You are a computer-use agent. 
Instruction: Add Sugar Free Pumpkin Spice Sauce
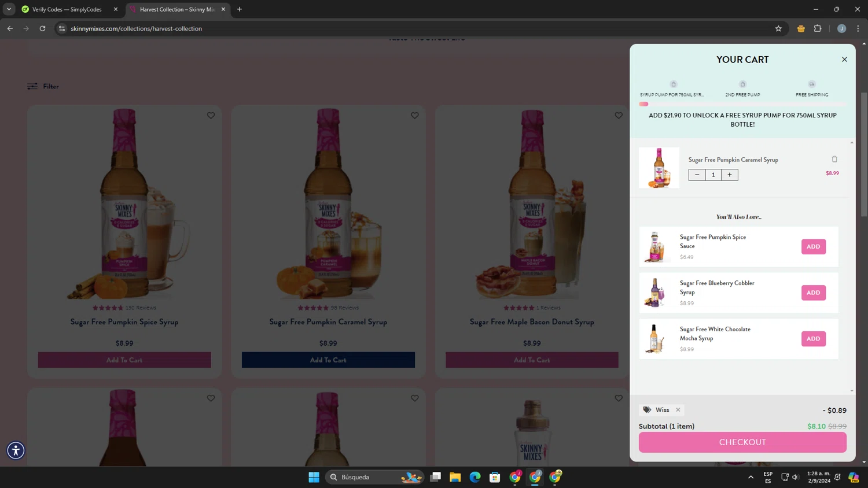[813, 246]
